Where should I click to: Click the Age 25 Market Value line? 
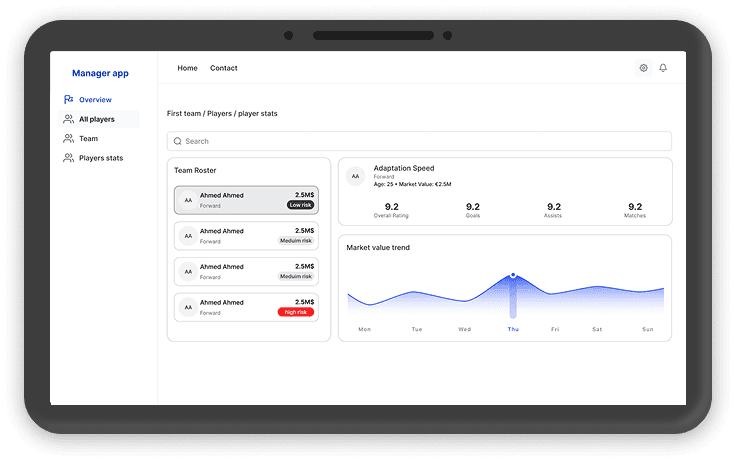point(412,185)
